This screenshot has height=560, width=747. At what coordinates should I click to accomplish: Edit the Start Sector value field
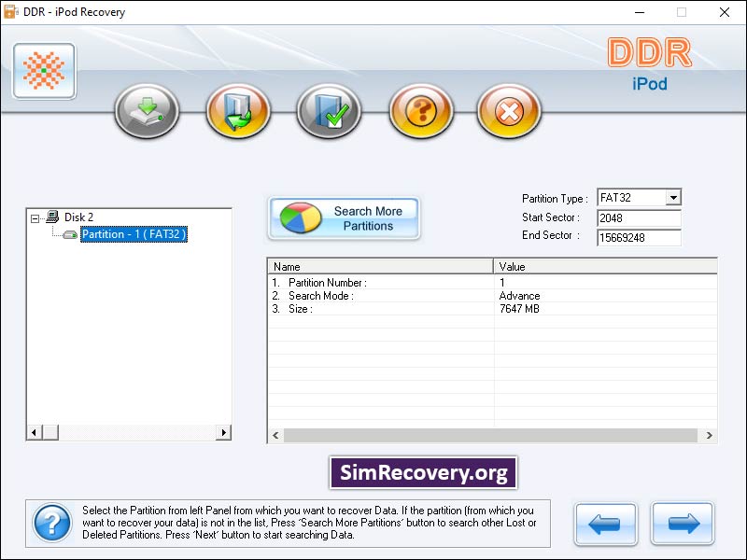pyautogui.click(x=639, y=217)
